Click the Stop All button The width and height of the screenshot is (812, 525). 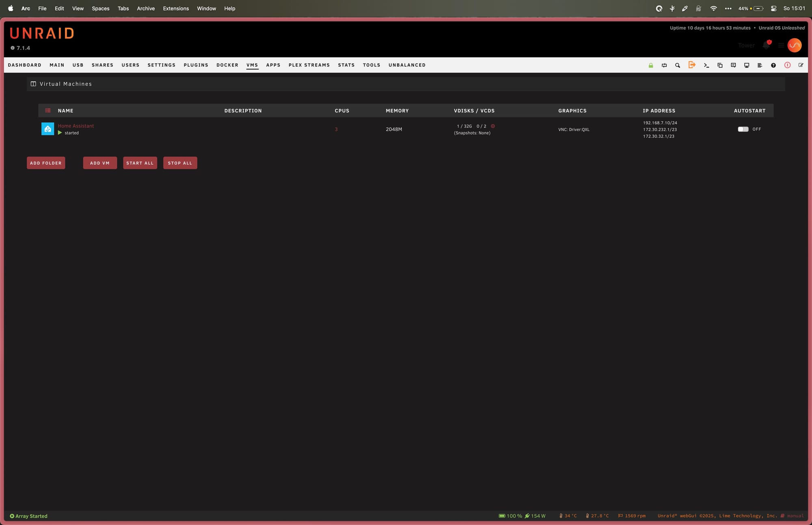[x=180, y=163]
